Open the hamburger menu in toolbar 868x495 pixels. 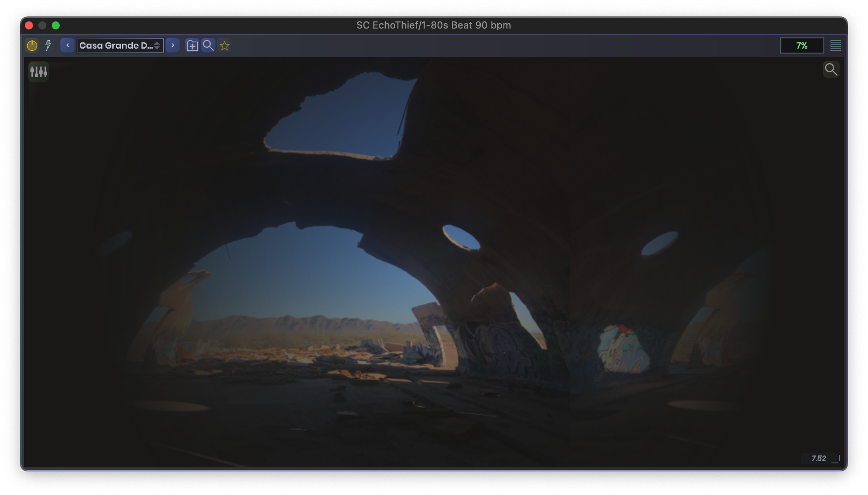pyautogui.click(x=835, y=45)
